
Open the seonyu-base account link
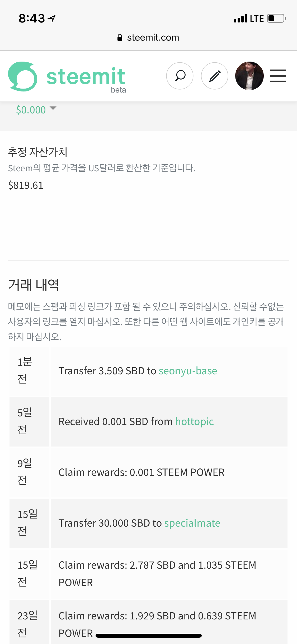click(188, 371)
